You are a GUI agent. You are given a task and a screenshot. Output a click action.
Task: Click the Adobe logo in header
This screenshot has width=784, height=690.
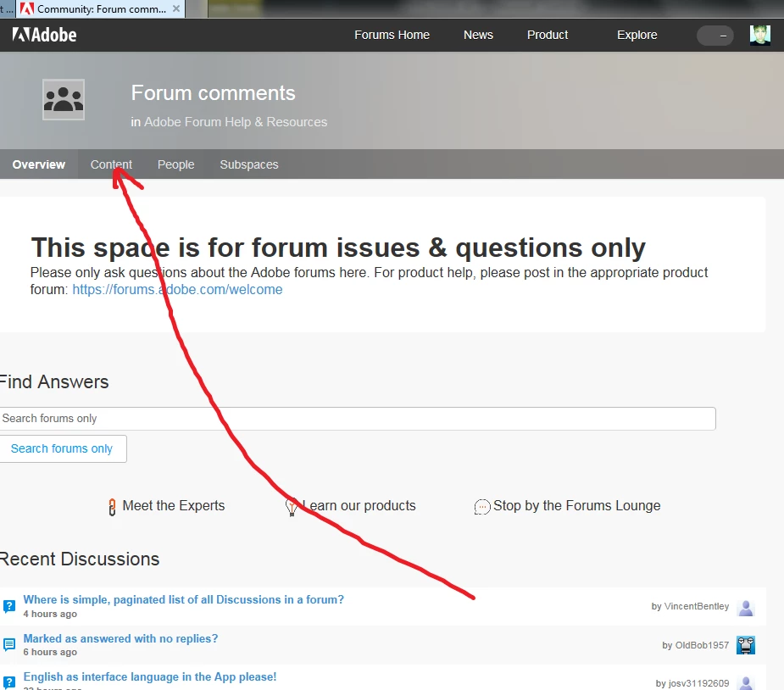pos(45,35)
